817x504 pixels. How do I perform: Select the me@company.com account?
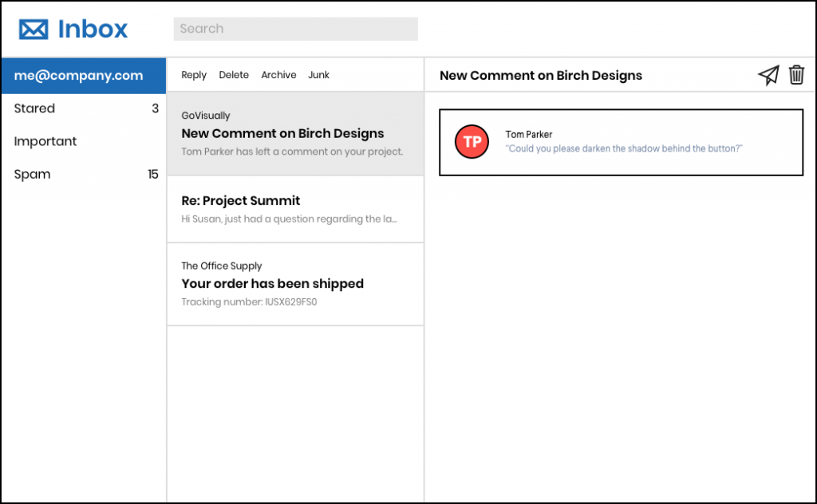[x=83, y=76]
